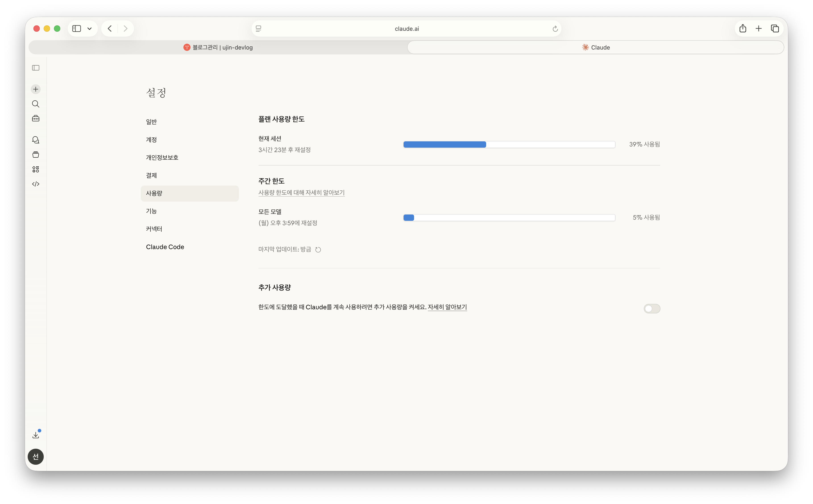Enable the 추가 사용량 toggle switch
Screen dimensions: 813x504
pos(652,309)
